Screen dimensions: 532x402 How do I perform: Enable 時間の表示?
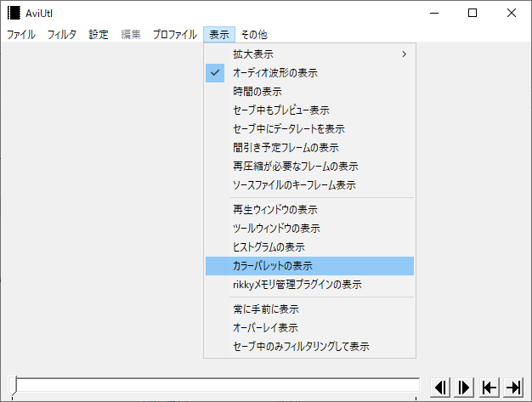pyautogui.click(x=310, y=92)
